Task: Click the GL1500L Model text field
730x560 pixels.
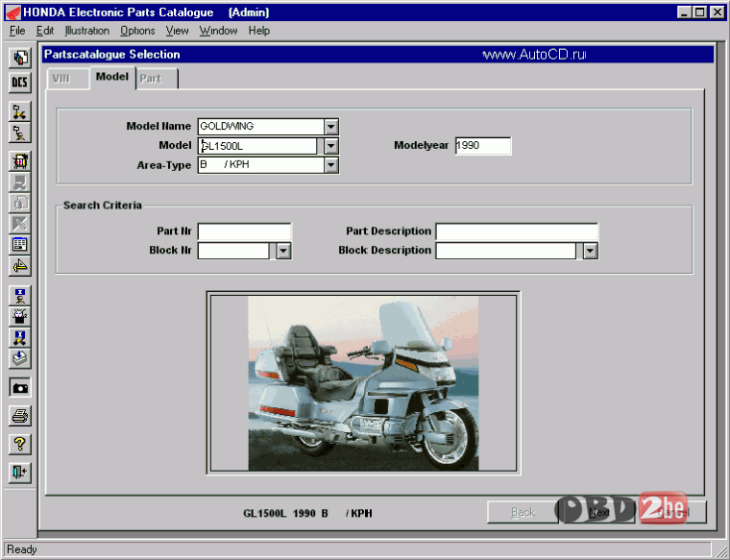Action: (257, 146)
